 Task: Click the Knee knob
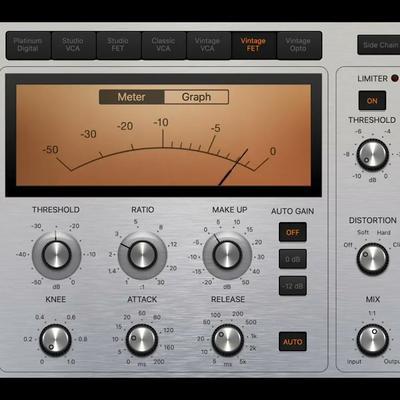click(55, 340)
